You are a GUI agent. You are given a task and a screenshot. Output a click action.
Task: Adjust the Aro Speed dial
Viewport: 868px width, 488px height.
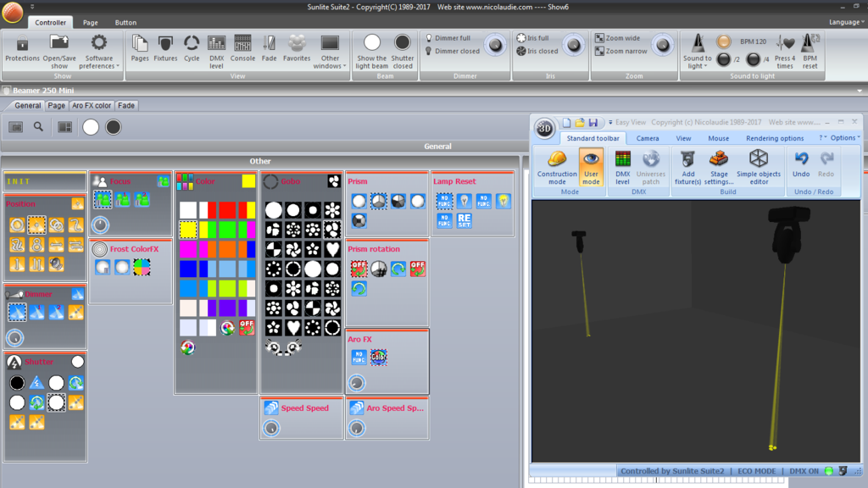357,428
